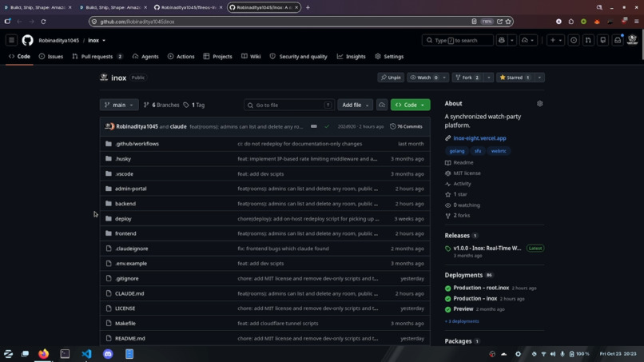This screenshot has height=362, width=644.
Task: Open Discord from the taskbar
Action: point(108,354)
